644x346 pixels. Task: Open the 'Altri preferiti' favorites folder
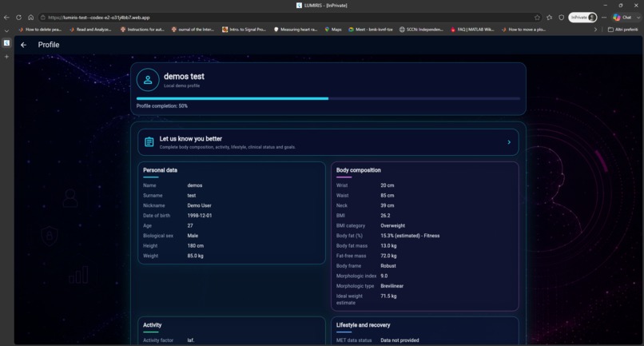tap(623, 30)
